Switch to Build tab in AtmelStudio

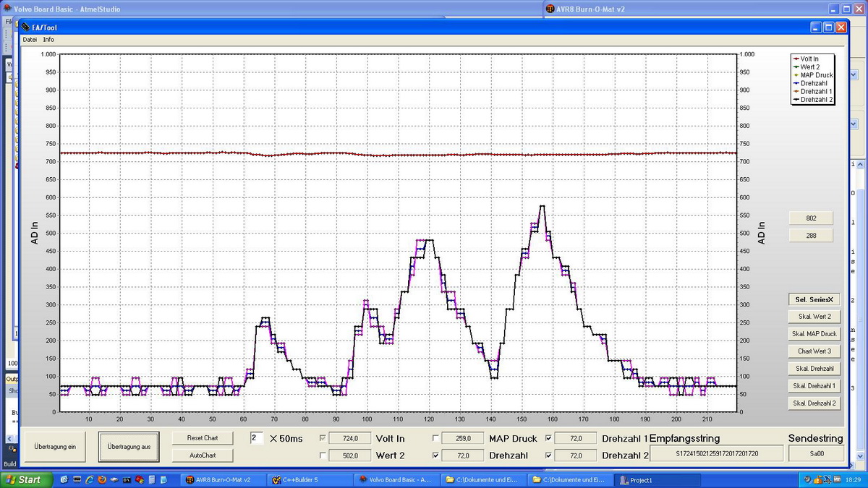(x=9, y=463)
